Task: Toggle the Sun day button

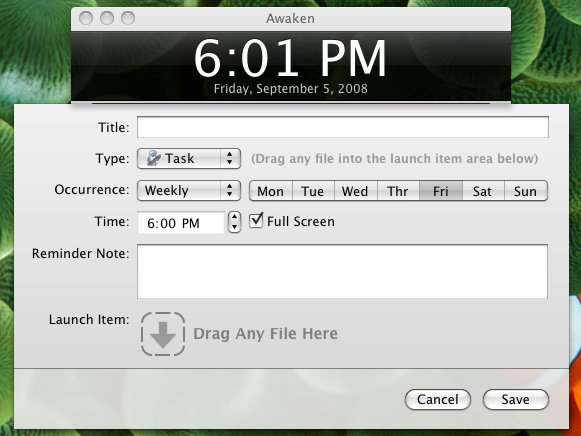Action: click(526, 191)
